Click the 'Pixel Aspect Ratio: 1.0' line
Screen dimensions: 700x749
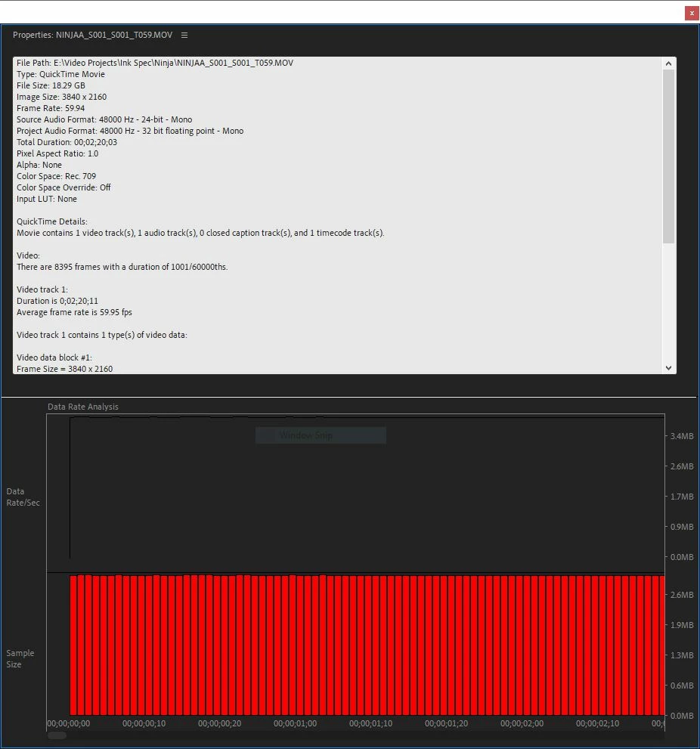57,154
